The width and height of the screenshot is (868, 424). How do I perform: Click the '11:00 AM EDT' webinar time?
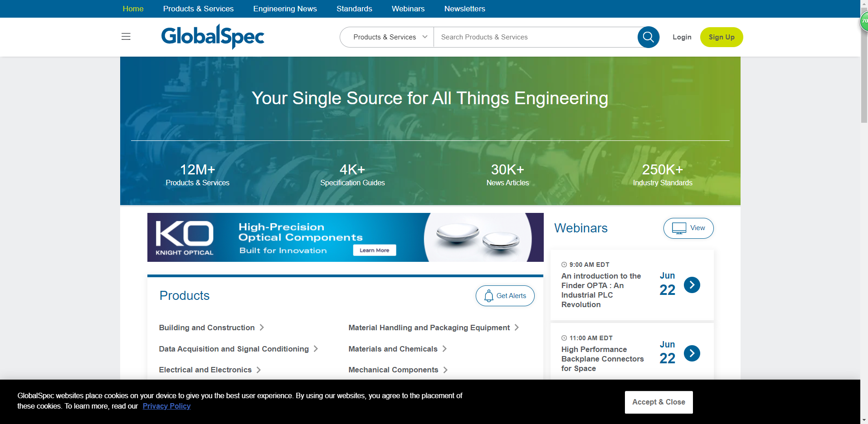click(x=591, y=338)
